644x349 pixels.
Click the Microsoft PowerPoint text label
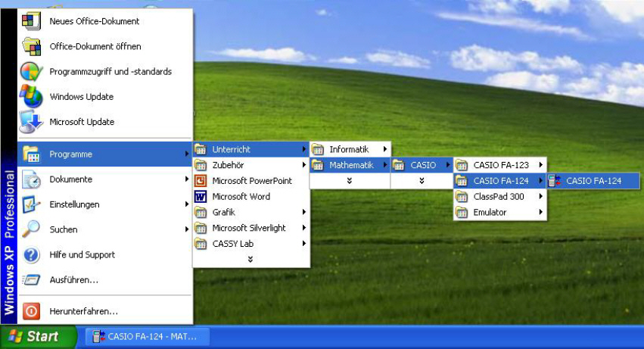tap(252, 181)
